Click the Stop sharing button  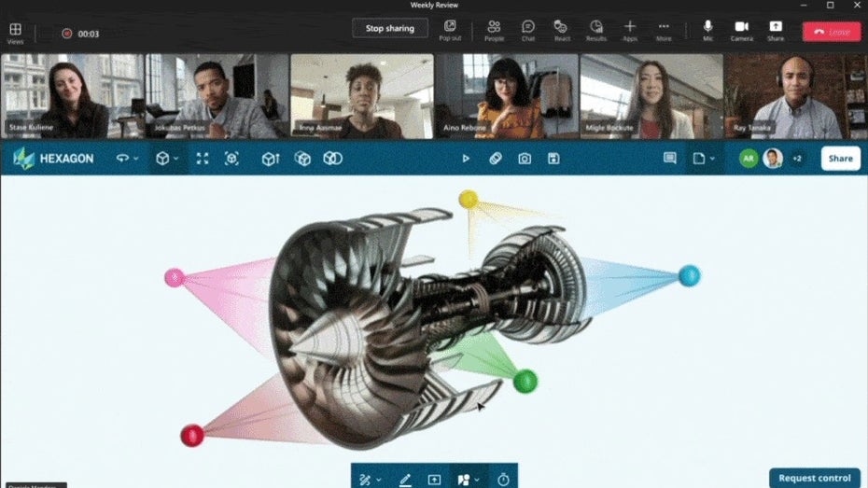(389, 29)
